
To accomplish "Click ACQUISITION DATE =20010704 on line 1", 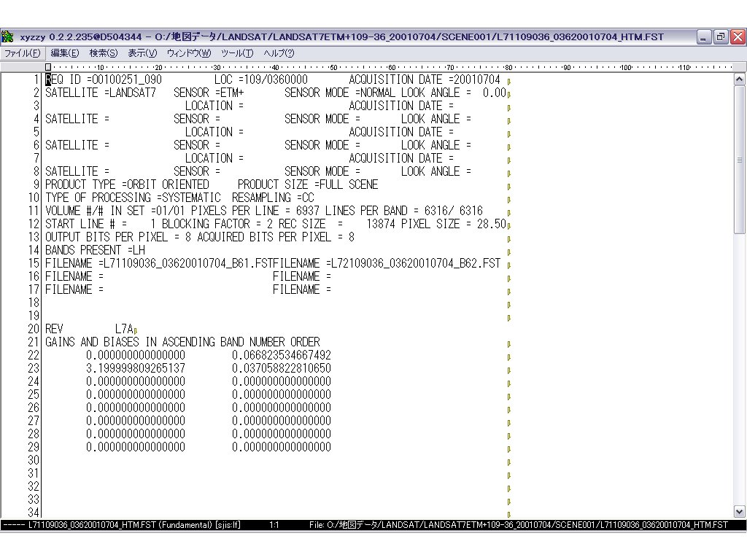I will pyautogui.click(x=425, y=79).
